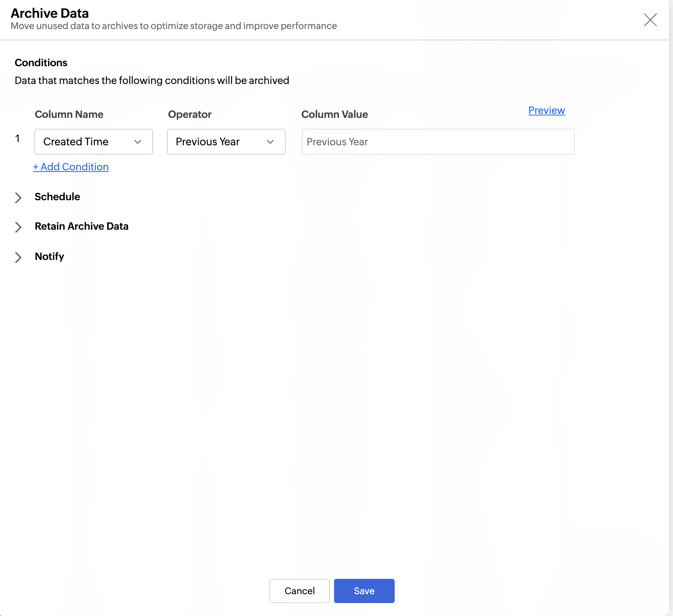Click the Operator header label
Viewport: 673px width, 616px height.
(189, 114)
